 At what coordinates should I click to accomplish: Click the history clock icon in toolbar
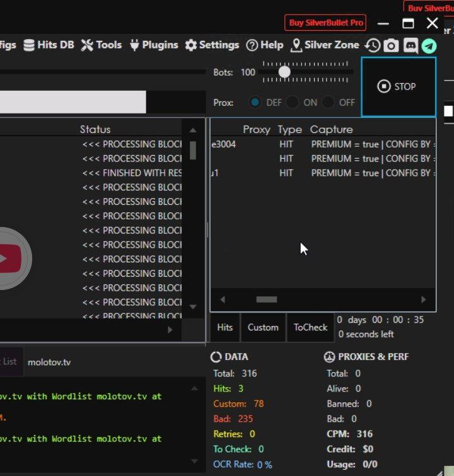coord(373,45)
